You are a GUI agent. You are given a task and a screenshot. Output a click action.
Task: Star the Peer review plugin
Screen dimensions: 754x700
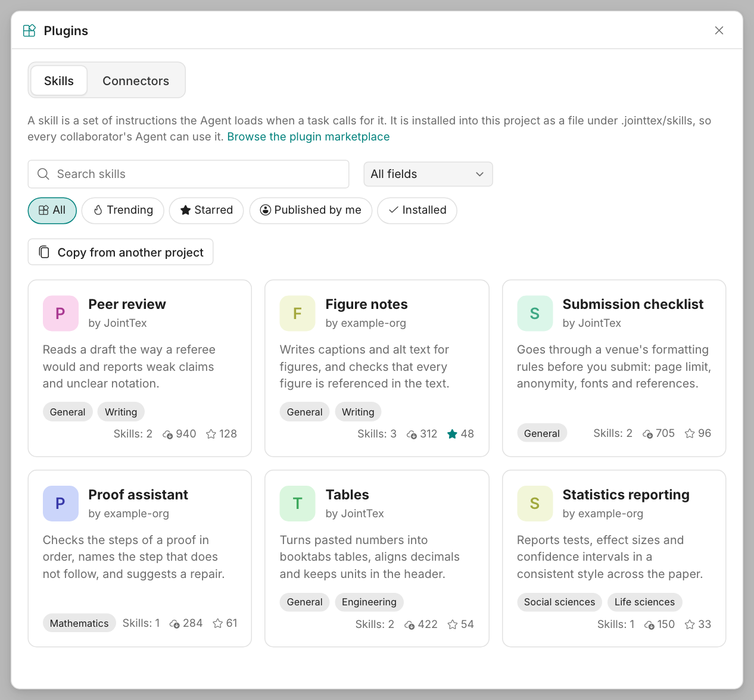[x=211, y=434]
